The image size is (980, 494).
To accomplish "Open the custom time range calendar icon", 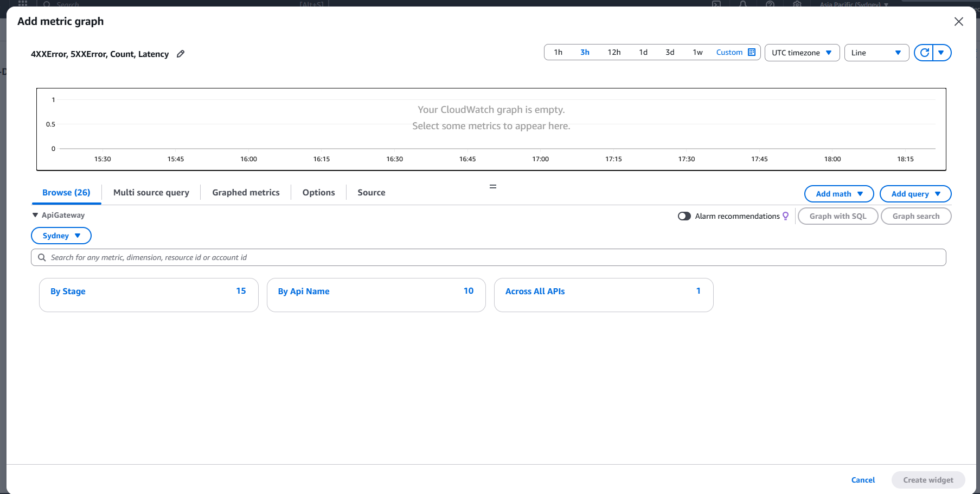I will pos(752,52).
